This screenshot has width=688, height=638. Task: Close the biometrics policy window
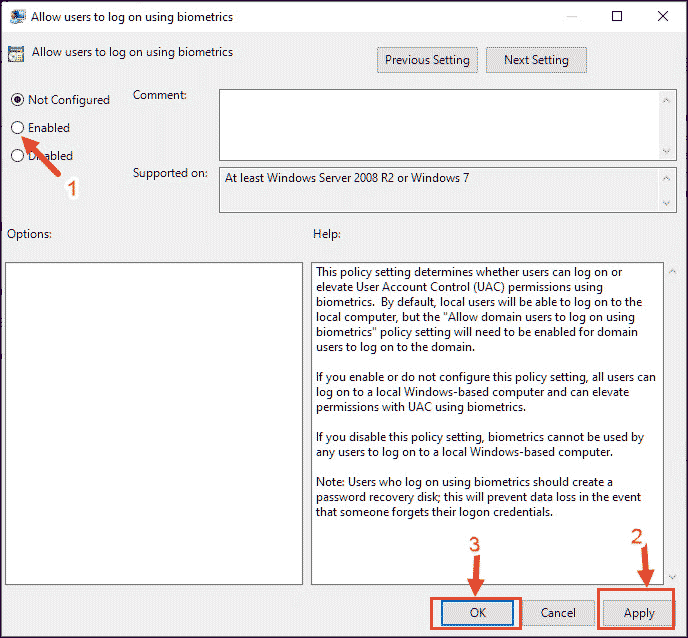[663, 16]
